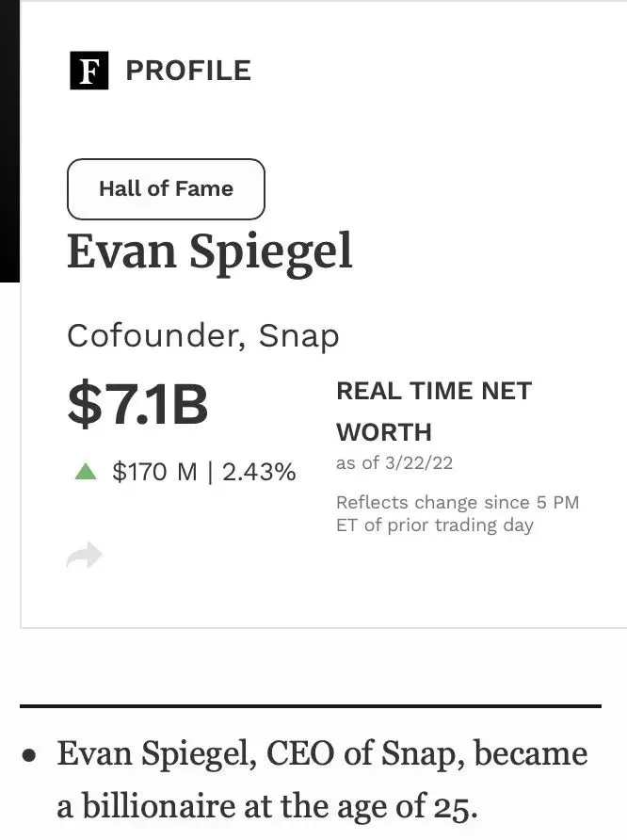Click the word Cofounder in the subtitle
627x840 pixels.
pos(150,336)
